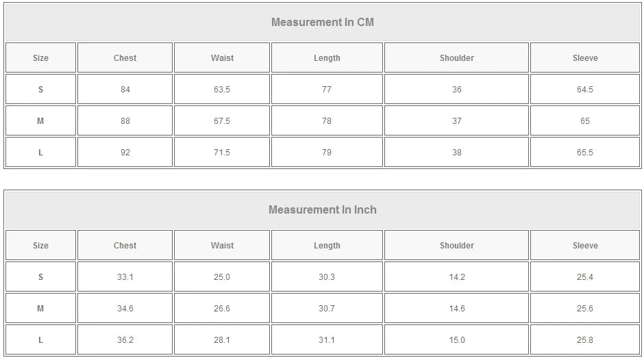
Task: Click sleeve value 64.5 cell
Action: click(x=585, y=90)
